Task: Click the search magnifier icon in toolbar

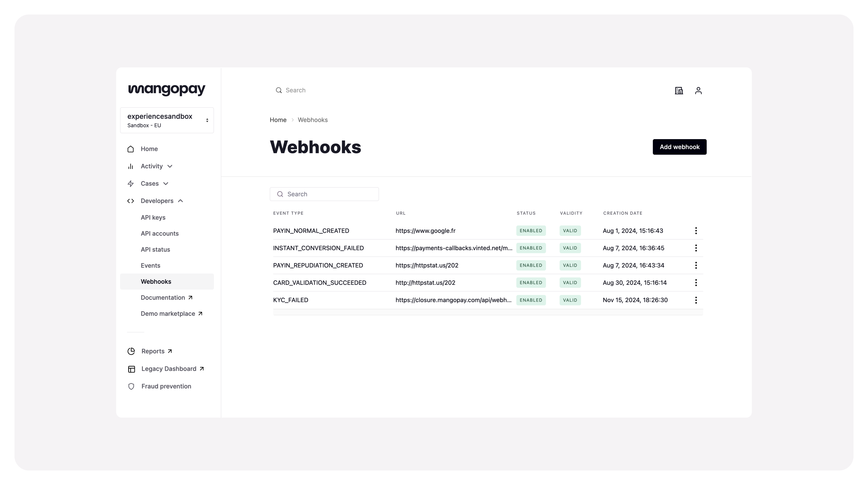Action: pyautogui.click(x=278, y=90)
